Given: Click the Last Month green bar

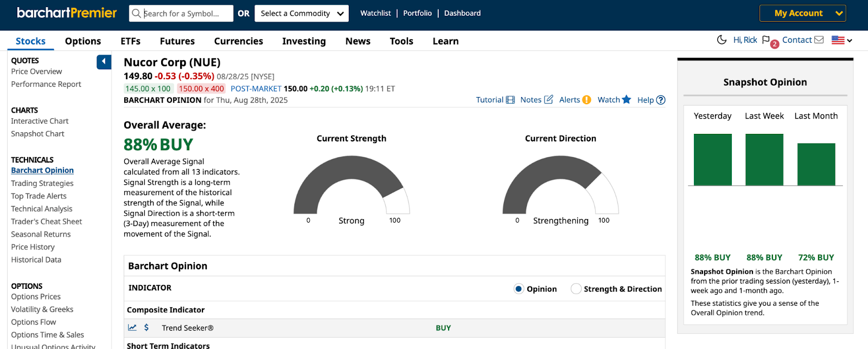Looking at the screenshot, I should coord(816,164).
